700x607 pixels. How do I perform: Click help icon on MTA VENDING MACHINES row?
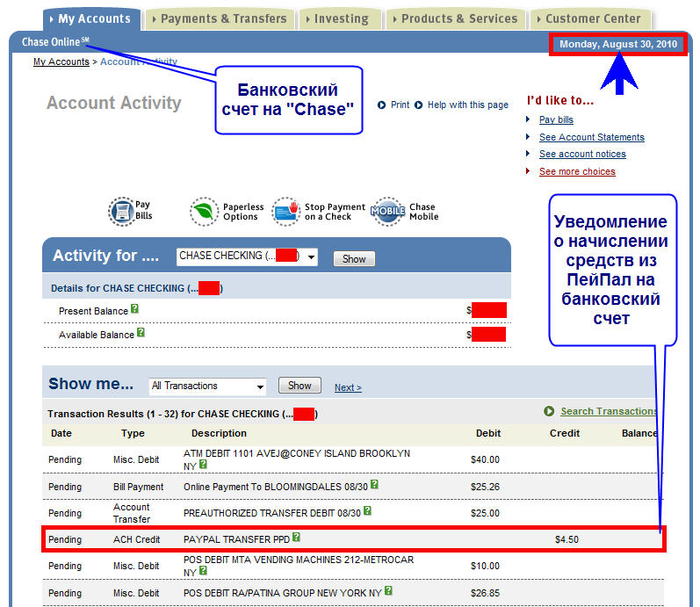203,570
